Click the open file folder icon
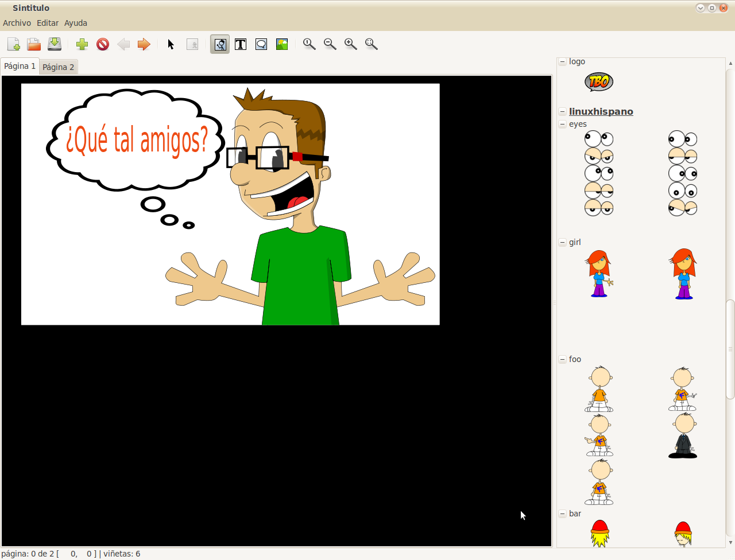This screenshot has width=735, height=560. pyautogui.click(x=34, y=44)
